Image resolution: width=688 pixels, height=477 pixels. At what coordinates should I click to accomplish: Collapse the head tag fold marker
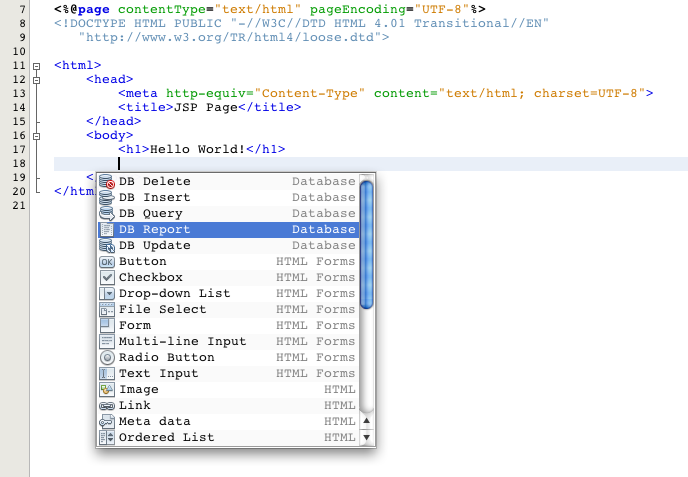pos(36,82)
